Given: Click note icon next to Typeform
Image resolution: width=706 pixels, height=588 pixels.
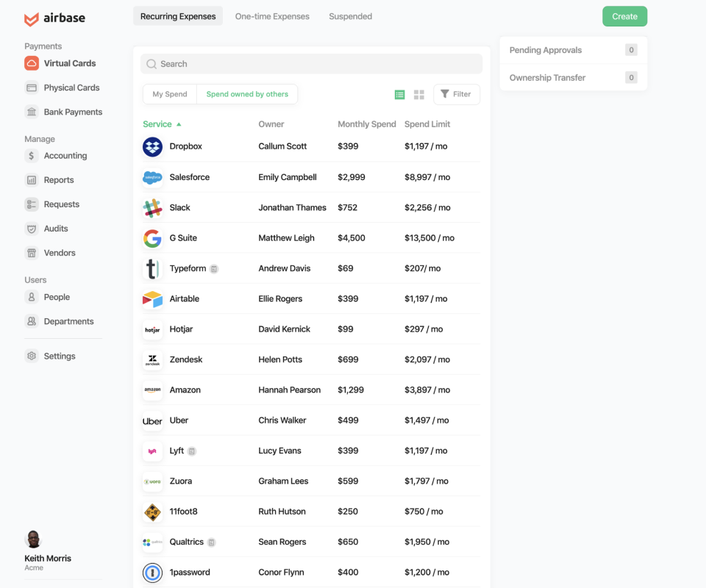Looking at the screenshot, I should click(214, 269).
